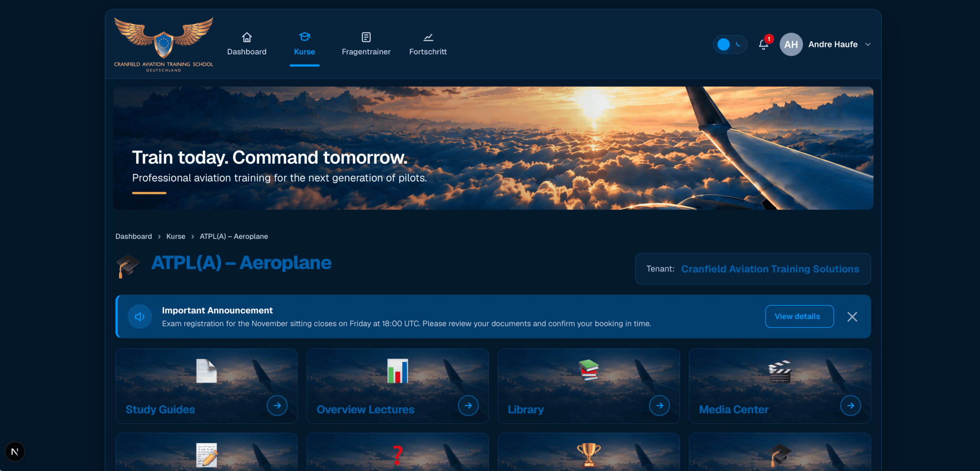Image resolution: width=980 pixels, height=471 pixels.
Task: Click the Overview Lectures card title
Action: (365, 409)
